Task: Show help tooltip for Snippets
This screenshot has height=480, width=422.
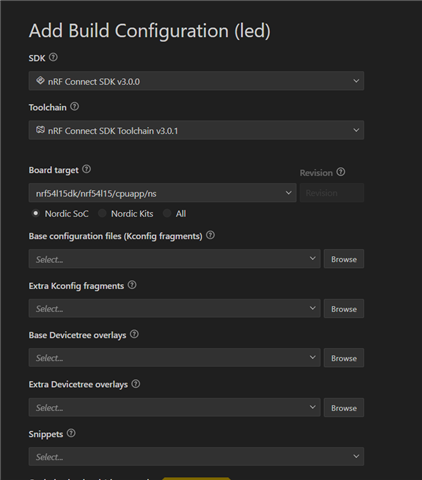Action: click(x=71, y=433)
